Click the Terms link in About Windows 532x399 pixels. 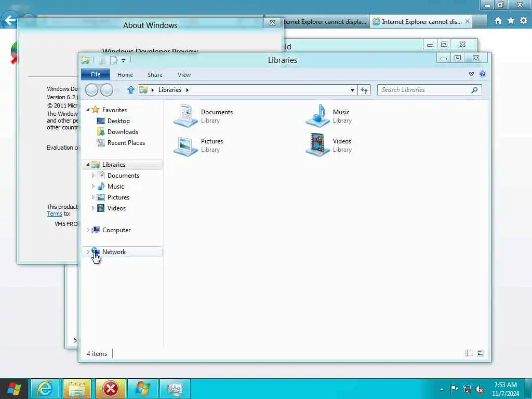(54, 214)
